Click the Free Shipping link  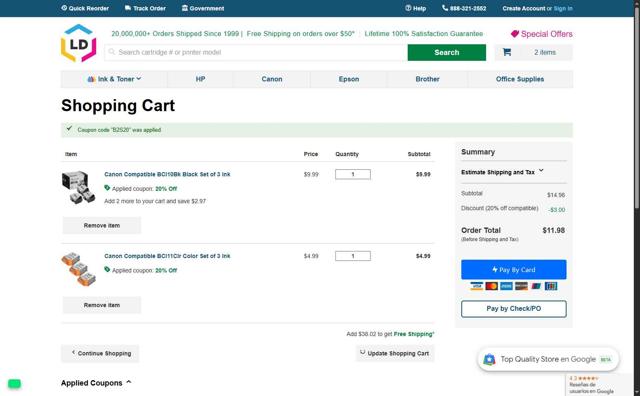414,334
